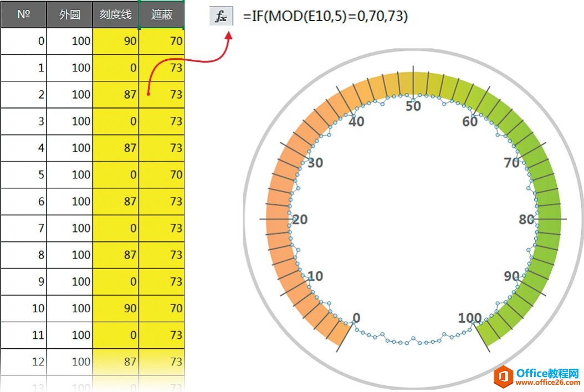Click the gauge label 50
This screenshot has height=392, width=584.
413,106
